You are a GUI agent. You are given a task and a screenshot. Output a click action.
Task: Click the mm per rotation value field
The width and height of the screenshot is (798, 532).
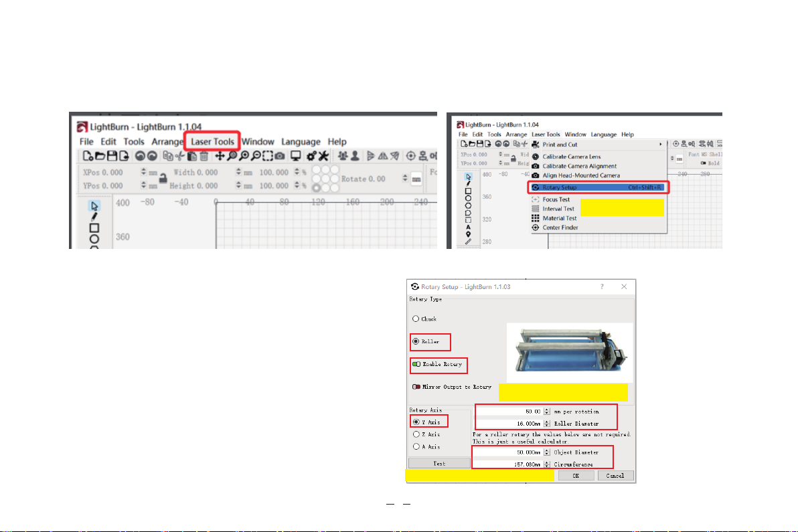[x=509, y=412]
